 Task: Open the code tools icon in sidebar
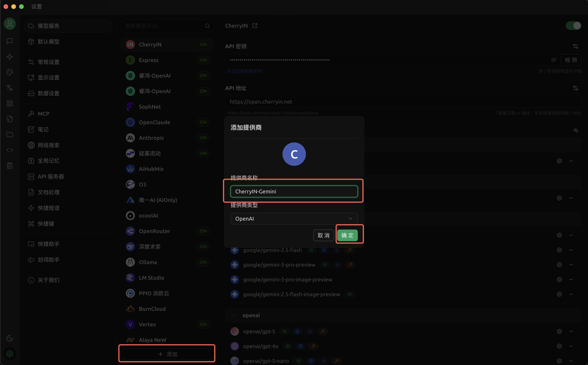10,150
